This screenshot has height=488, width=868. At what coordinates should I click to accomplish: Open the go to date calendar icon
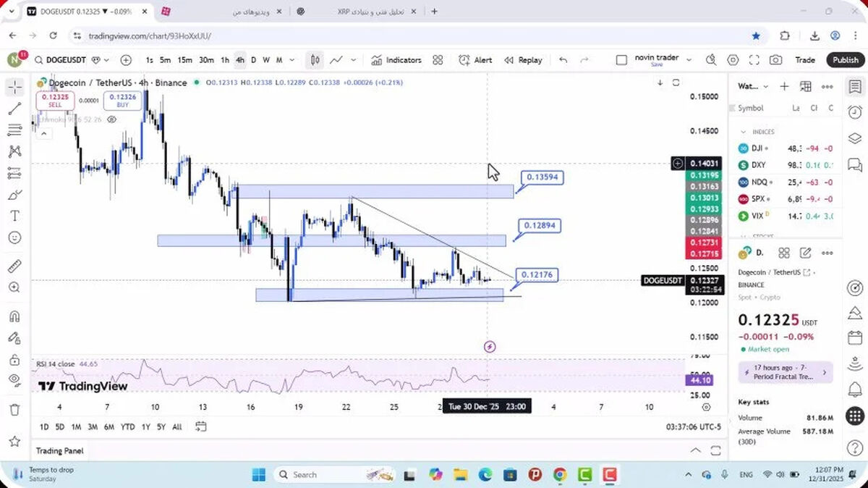(x=201, y=426)
